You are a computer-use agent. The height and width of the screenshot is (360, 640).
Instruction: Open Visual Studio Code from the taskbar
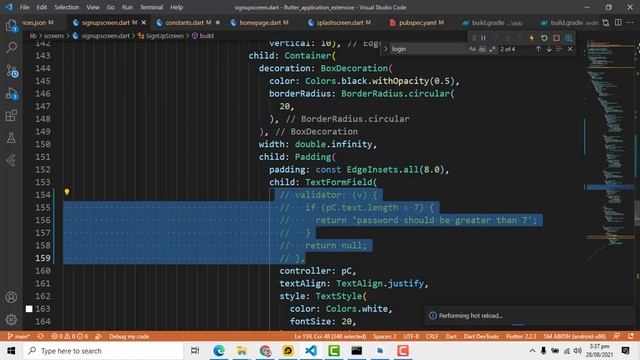point(311,351)
